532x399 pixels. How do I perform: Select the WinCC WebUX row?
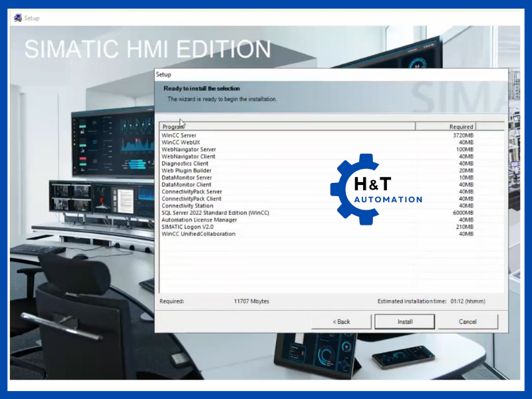(x=180, y=142)
